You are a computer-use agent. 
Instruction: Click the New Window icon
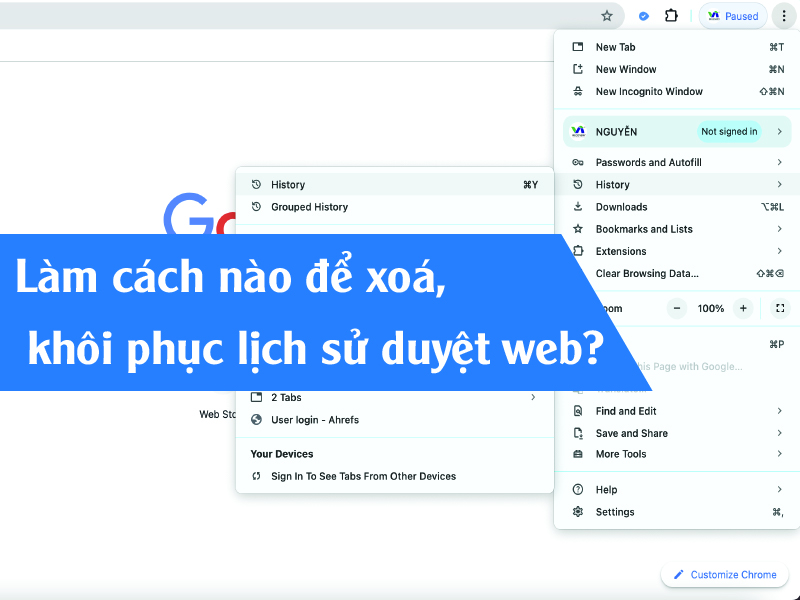(578, 69)
